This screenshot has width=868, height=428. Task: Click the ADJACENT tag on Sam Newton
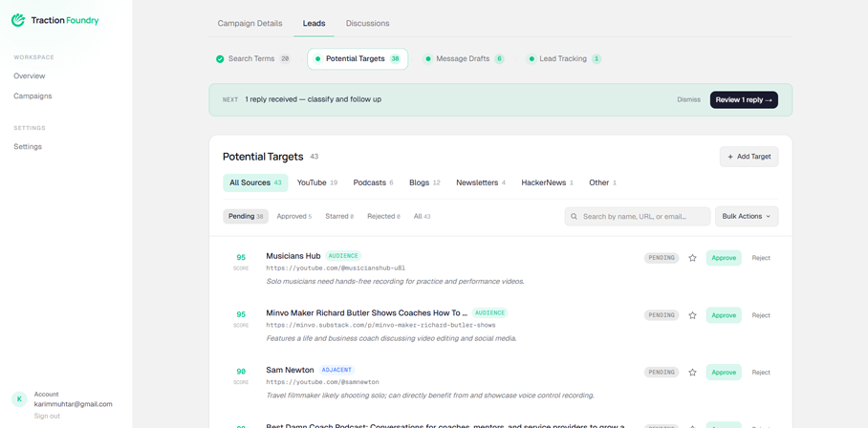pyautogui.click(x=336, y=370)
